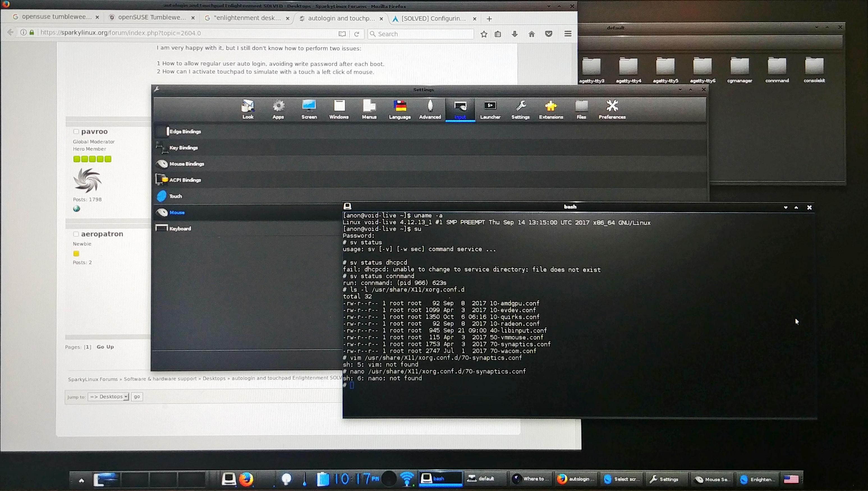
Task: View site information icon beside the URL
Action: point(23,32)
